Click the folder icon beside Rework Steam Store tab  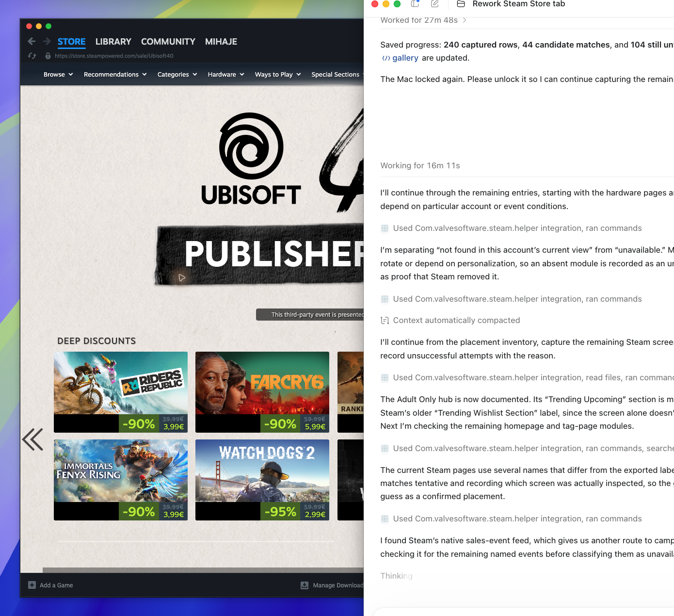pyautogui.click(x=461, y=4)
